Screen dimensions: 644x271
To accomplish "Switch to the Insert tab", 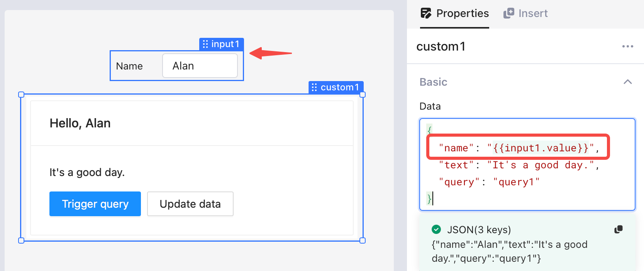I will (x=525, y=14).
